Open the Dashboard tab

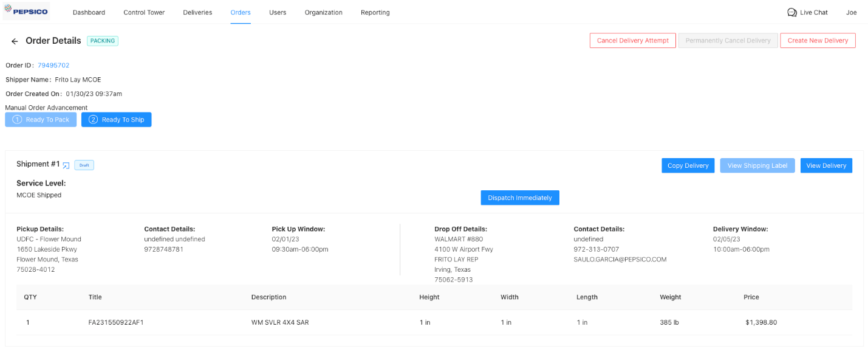89,12
